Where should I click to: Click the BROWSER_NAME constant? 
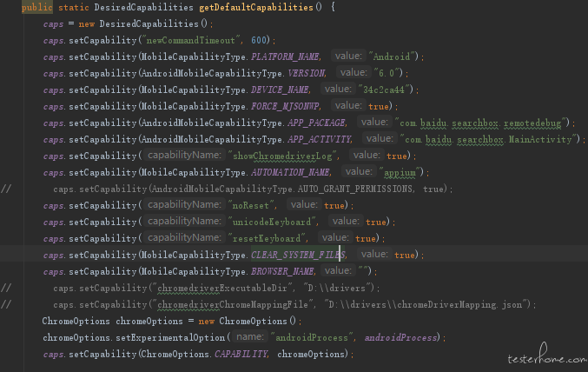pyautogui.click(x=283, y=271)
